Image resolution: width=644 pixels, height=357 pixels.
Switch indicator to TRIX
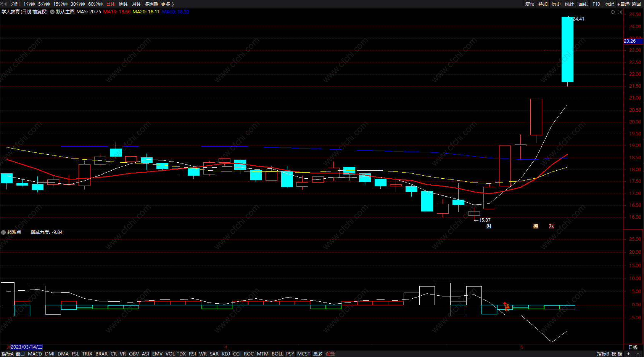[x=87, y=354]
